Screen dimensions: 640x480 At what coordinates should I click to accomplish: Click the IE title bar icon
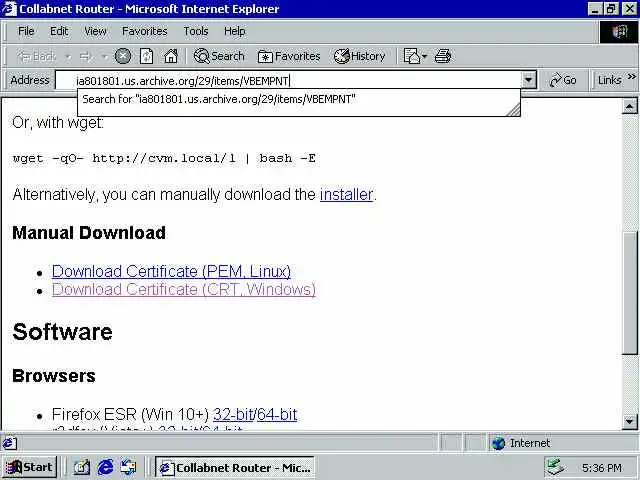point(9,9)
